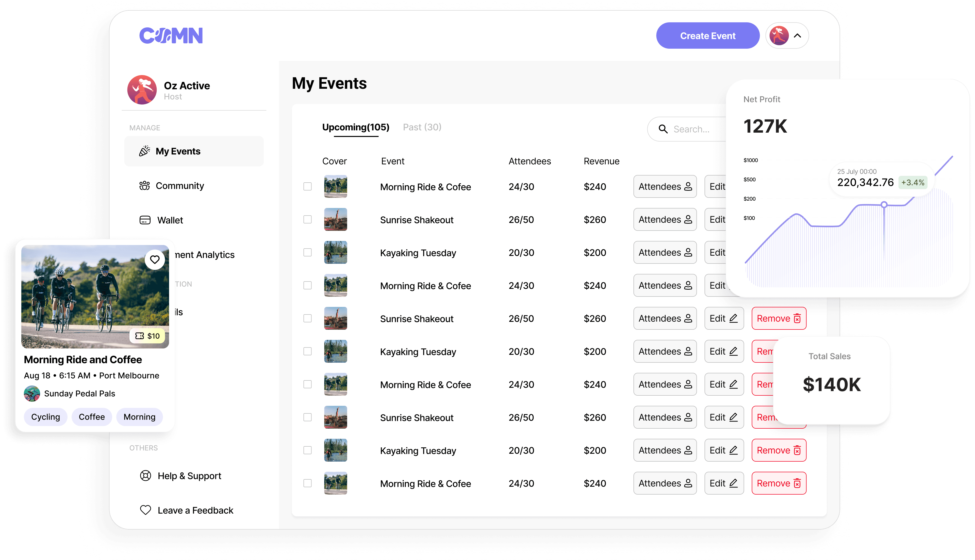Select the last Morning Ride & Cofee checkbox
The image size is (975, 560).
point(307,483)
